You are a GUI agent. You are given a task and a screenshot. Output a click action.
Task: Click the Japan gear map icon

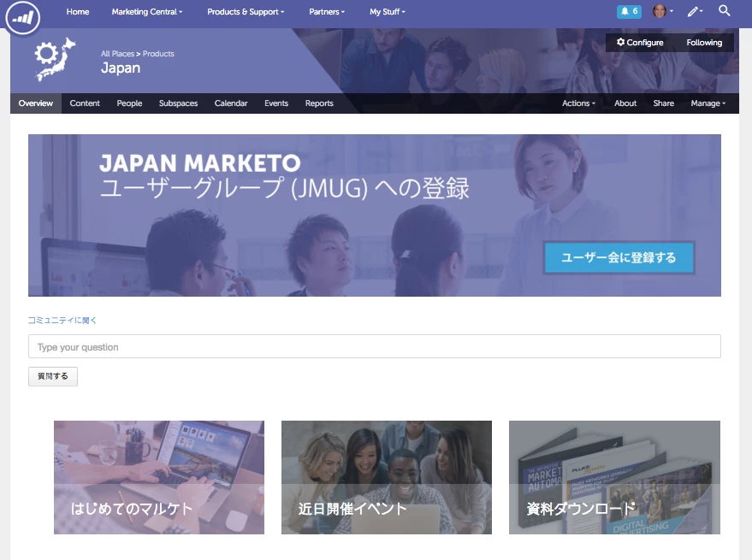click(55, 59)
